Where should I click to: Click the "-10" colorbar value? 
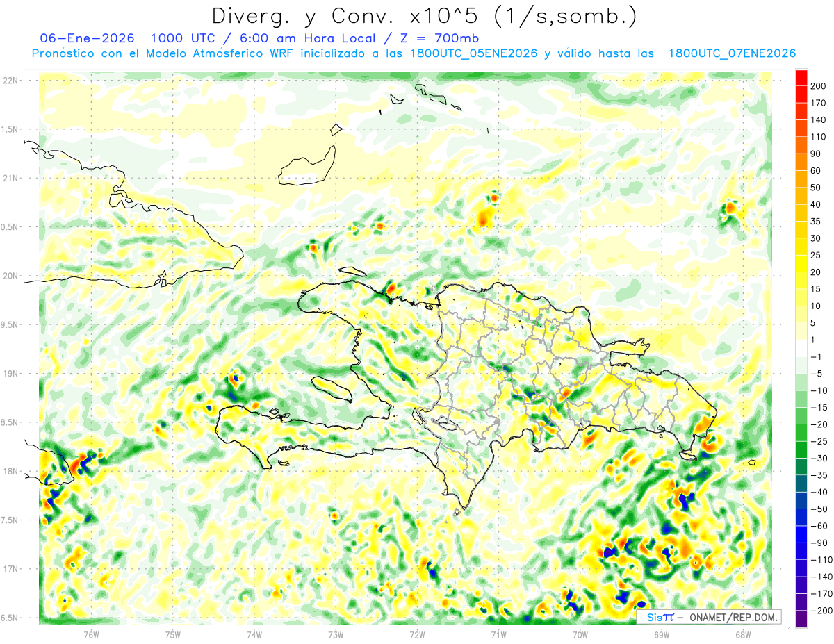819,390
